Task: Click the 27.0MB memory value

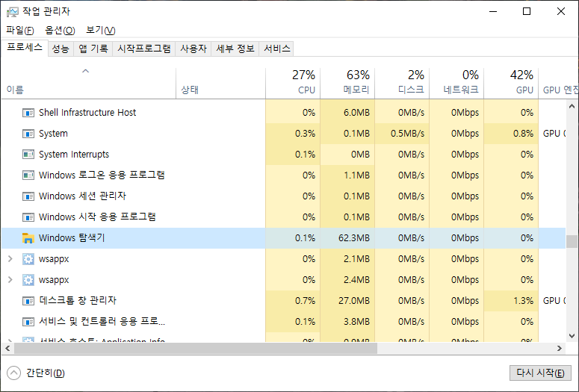Action: coord(354,301)
